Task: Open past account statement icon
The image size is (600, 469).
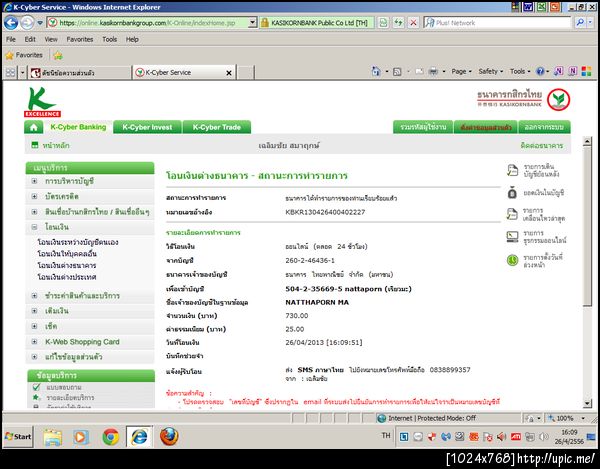Action: tap(512, 170)
